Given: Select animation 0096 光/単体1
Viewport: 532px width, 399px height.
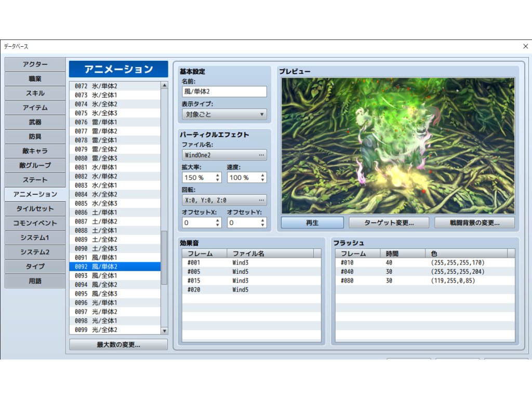Looking at the screenshot, I should (x=114, y=303).
